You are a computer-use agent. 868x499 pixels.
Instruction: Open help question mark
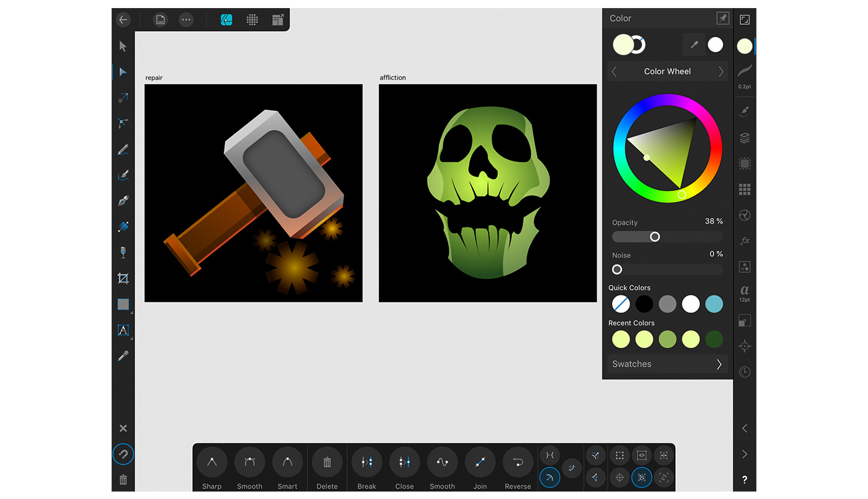point(745,479)
